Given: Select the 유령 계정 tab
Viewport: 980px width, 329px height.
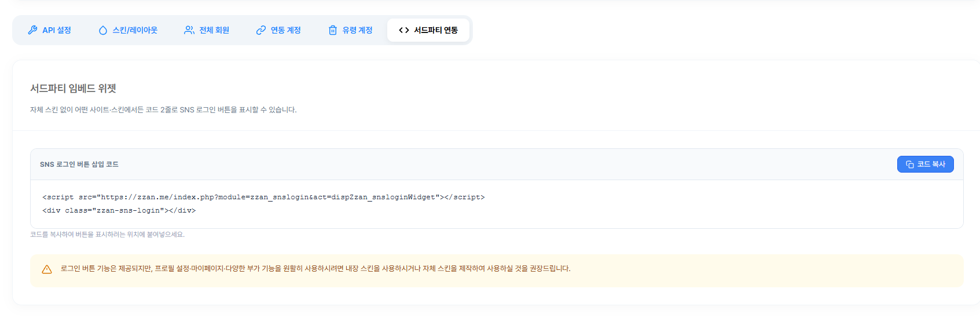Looking at the screenshot, I should (350, 30).
